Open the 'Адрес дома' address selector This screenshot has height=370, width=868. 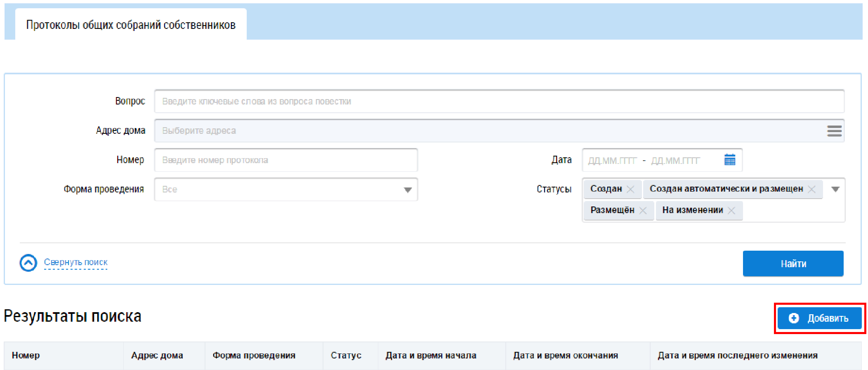pyautogui.click(x=487, y=131)
